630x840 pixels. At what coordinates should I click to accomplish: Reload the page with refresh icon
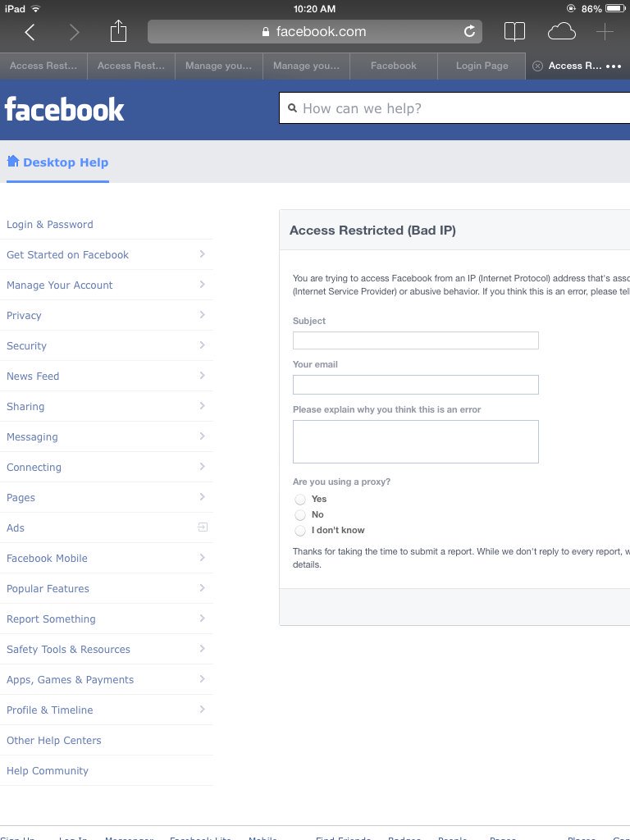click(x=469, y=32)
